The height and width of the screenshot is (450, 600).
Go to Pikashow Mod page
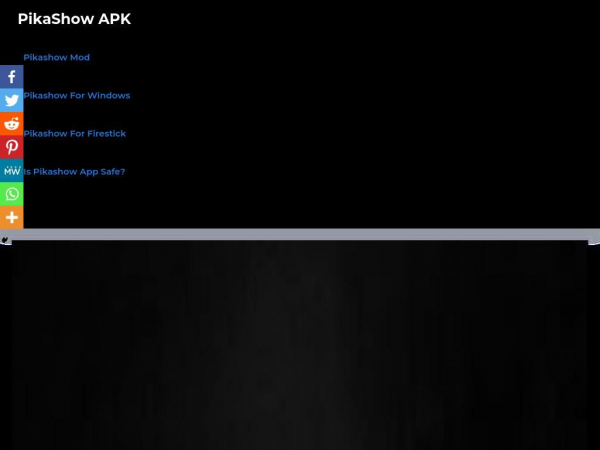(x=57, y=57)
